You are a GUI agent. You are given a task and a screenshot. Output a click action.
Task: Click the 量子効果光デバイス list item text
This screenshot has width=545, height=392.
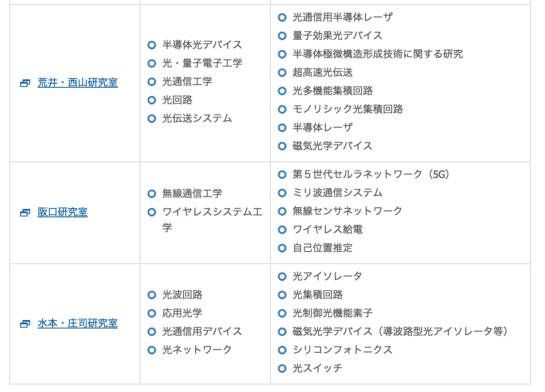point(337,36)
